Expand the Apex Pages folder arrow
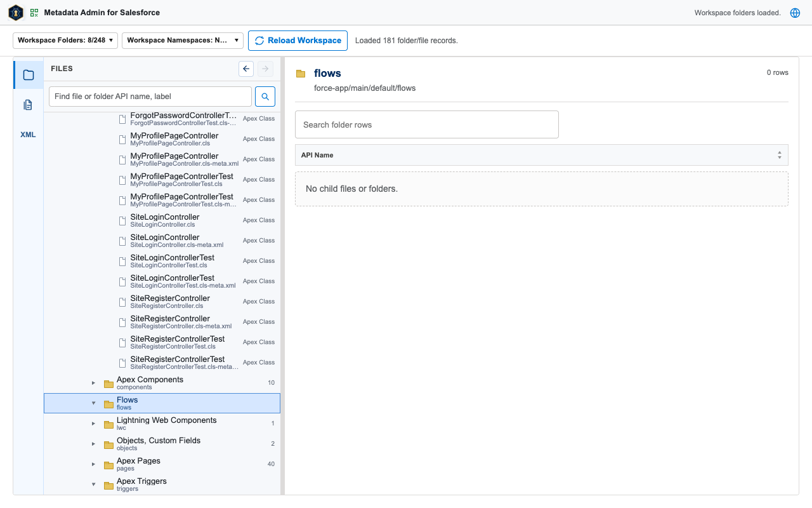The height and width of the screenshot is (508, 812). point(93,464)
